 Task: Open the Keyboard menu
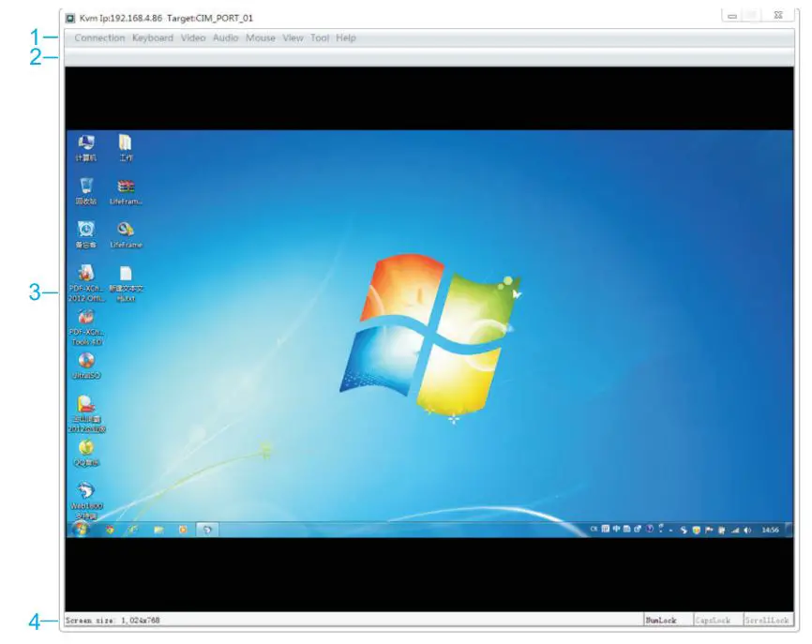153,37
